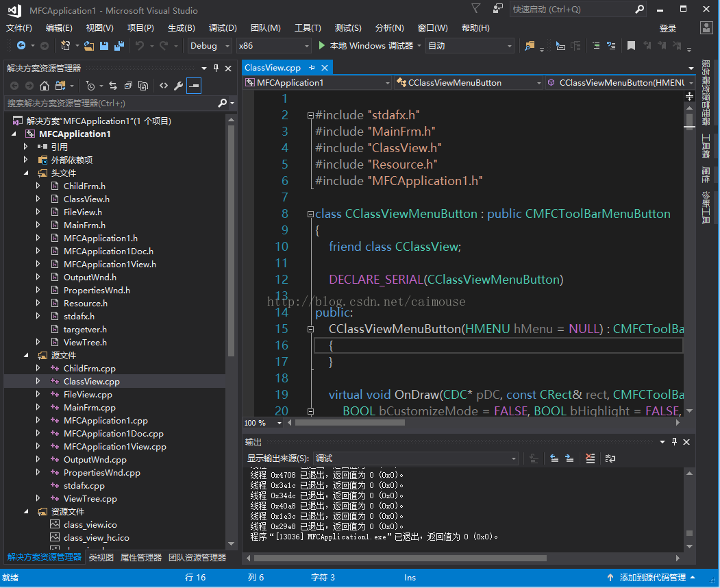This screenshot has height=588, width=720.
Task: Collapse the #include outlining block
Action: point(310,115)
